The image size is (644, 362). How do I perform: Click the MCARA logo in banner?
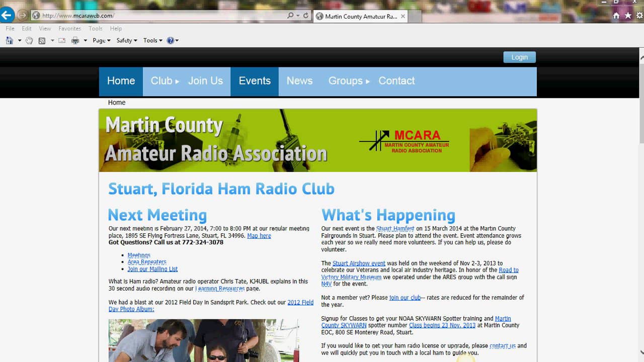(404, 141)
